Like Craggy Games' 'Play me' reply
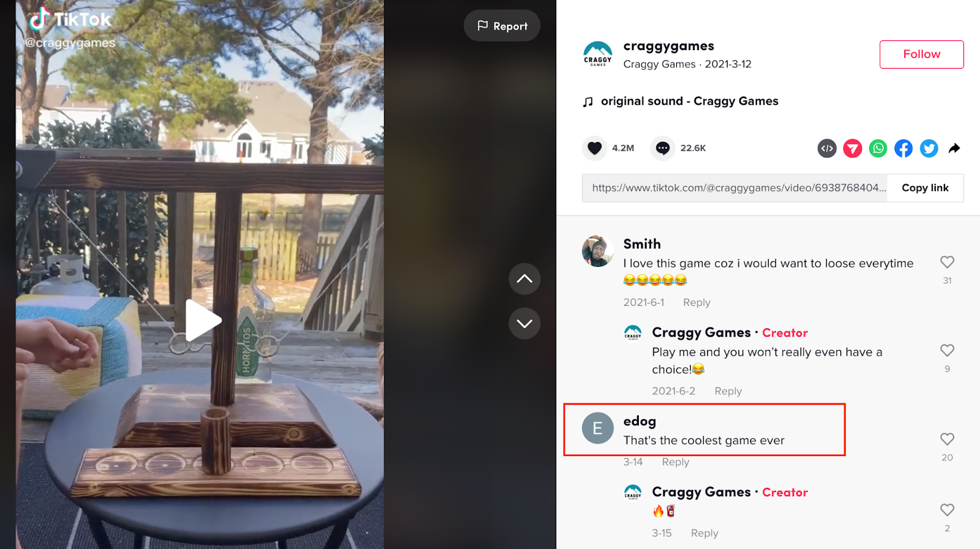The width and height of the screenshot is (980, 549). (x=947, y=351)
